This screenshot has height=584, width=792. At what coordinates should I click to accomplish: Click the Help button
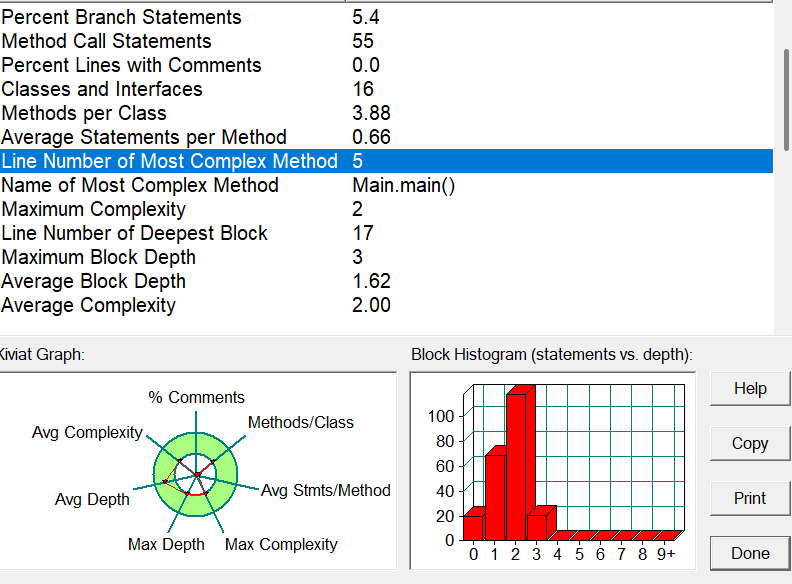pyautogui.click(x=750, y=388)
